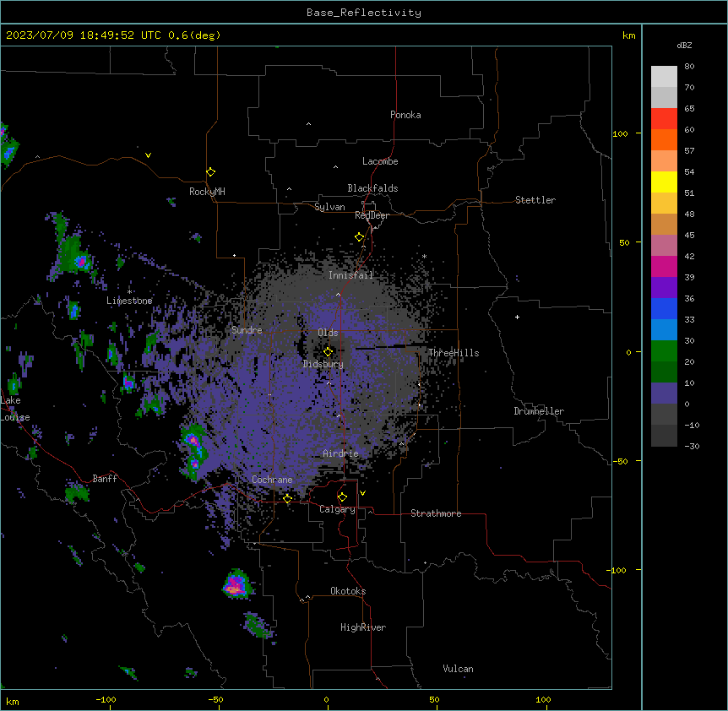The image size is (728, 711).
Task: Click the yellow V marker east of Calgary
Action: (362, 493)
